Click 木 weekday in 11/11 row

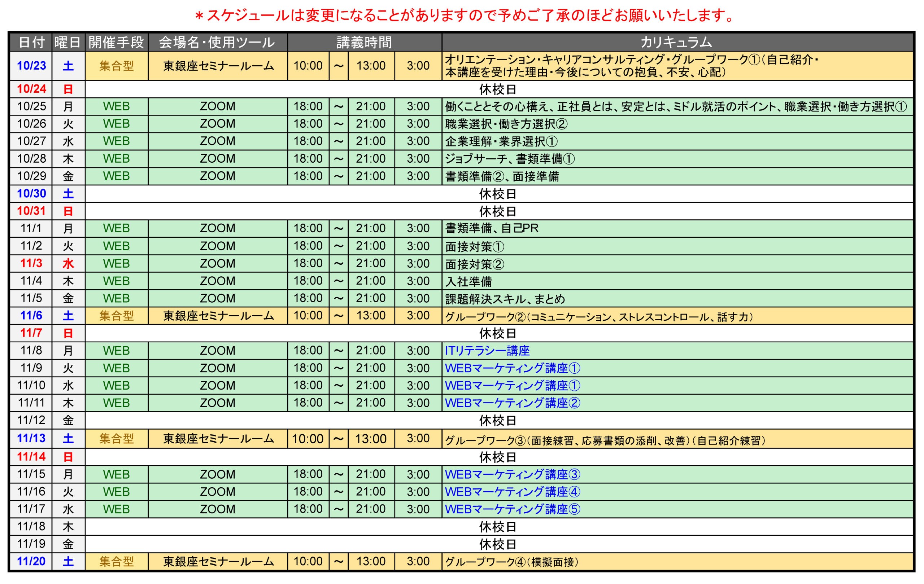[68, 403]
